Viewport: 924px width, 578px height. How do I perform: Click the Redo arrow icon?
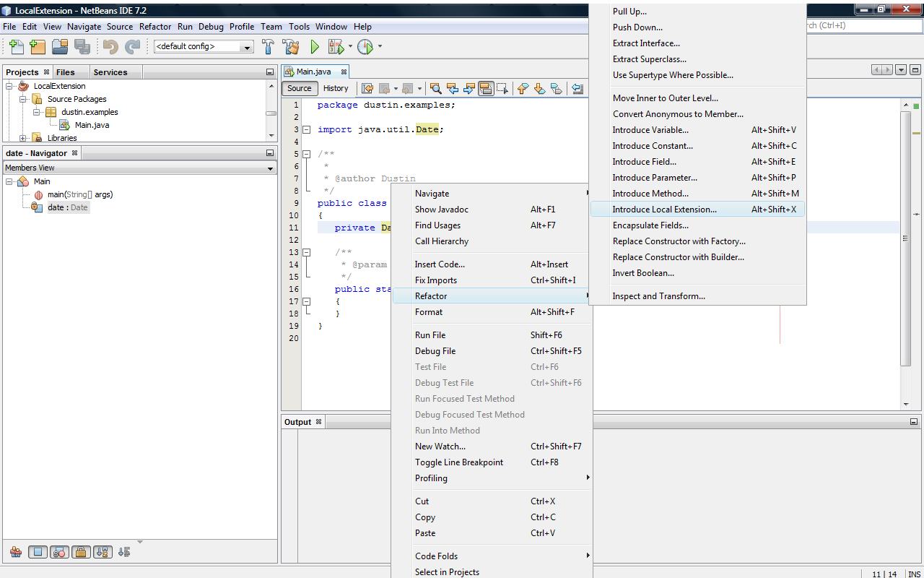pos(132,47)
